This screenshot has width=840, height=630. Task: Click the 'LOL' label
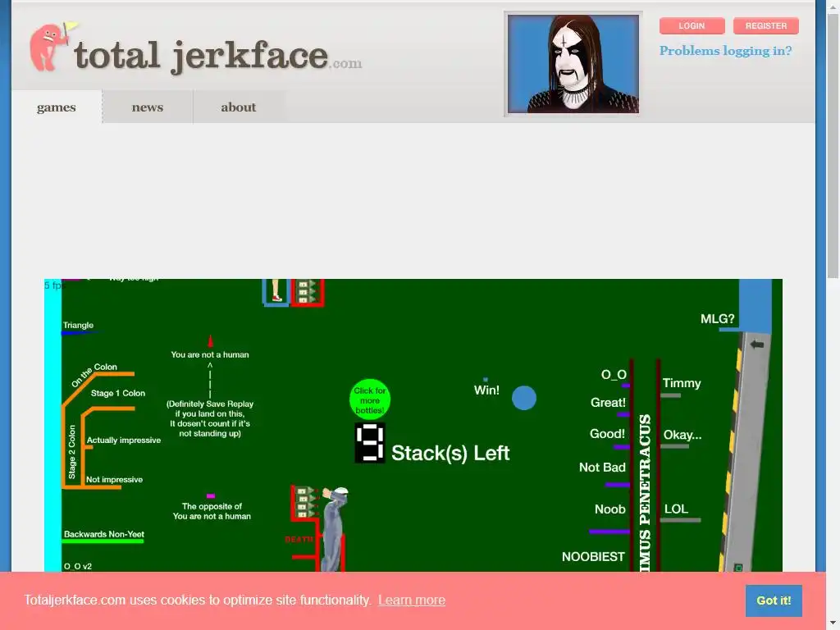676,509
